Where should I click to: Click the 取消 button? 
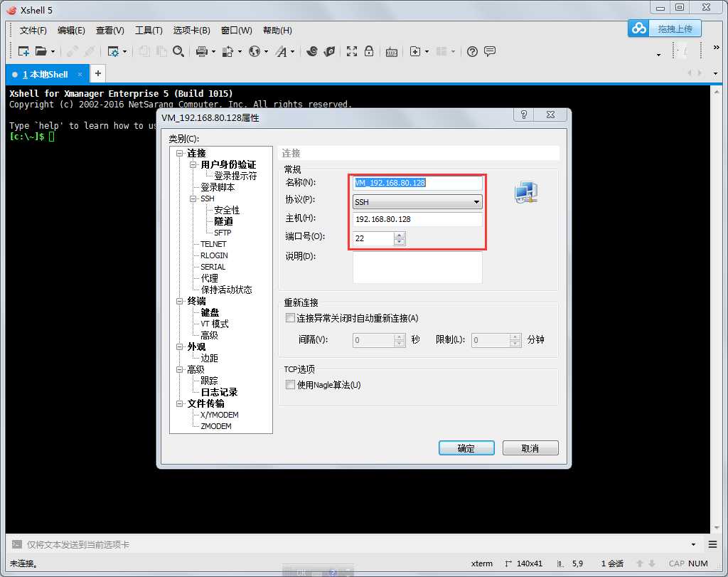tap(530, 448)
